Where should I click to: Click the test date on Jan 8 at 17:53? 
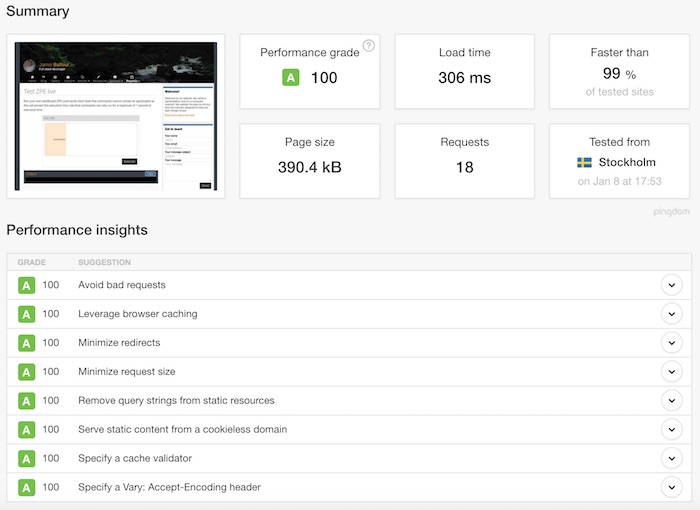(x=619, y=181)
